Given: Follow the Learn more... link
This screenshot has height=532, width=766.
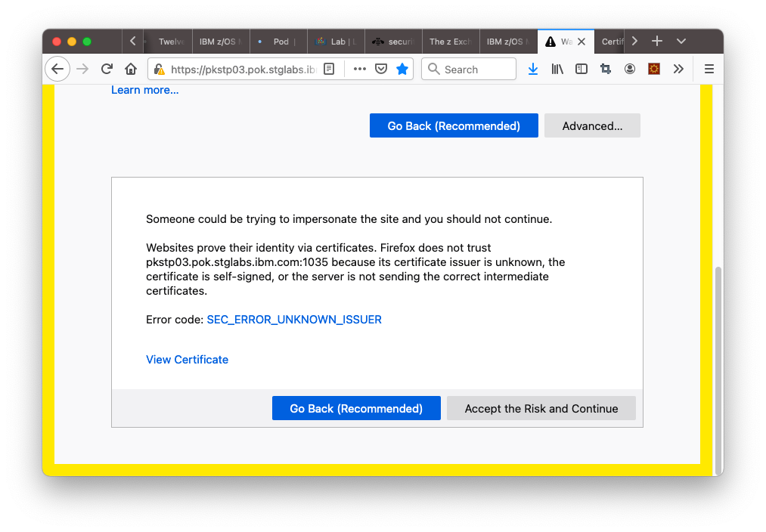Looking at the screenshot, I should pos(144,90).
